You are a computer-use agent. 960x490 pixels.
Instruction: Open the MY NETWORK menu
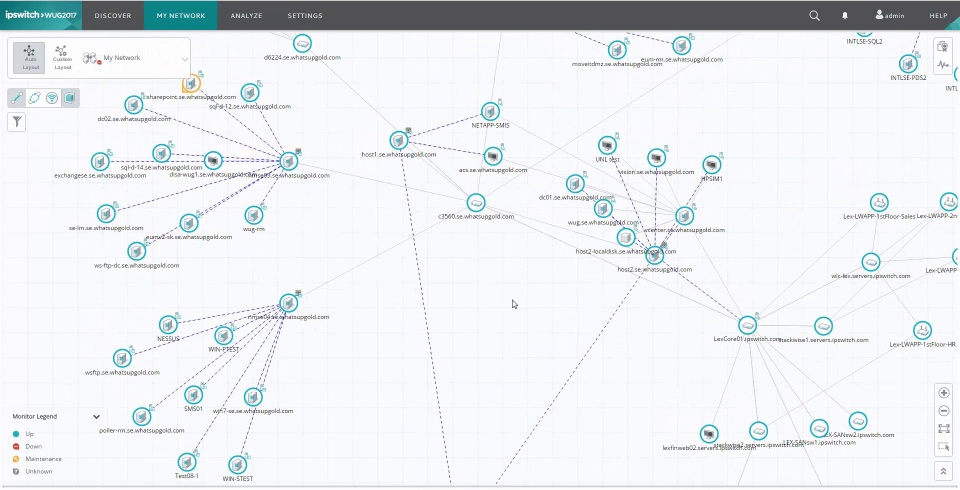click(181, 15)
